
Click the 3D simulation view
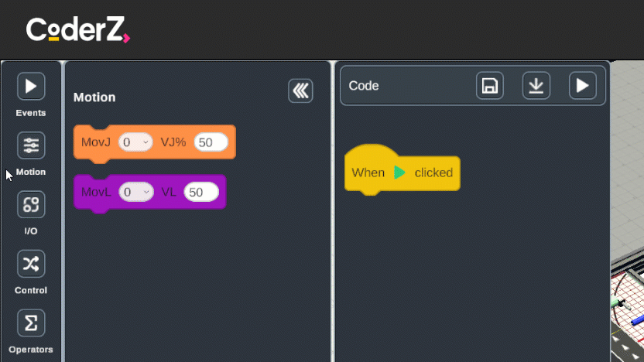627,309
